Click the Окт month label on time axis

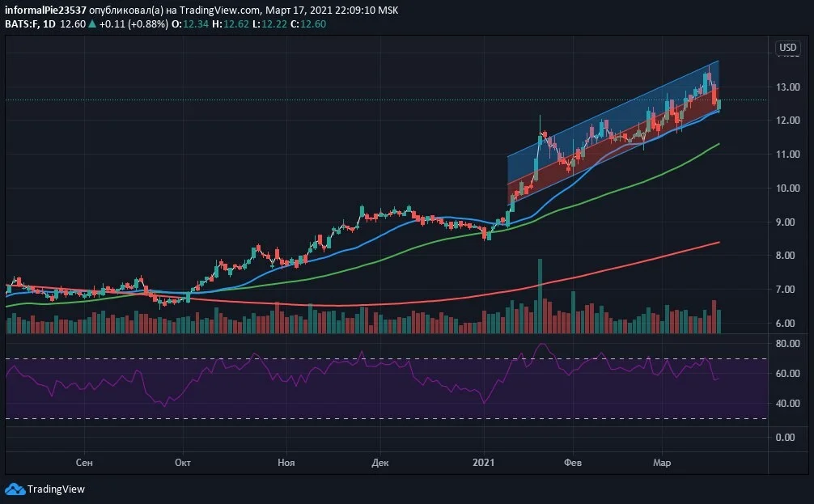[x=183, y=462]
